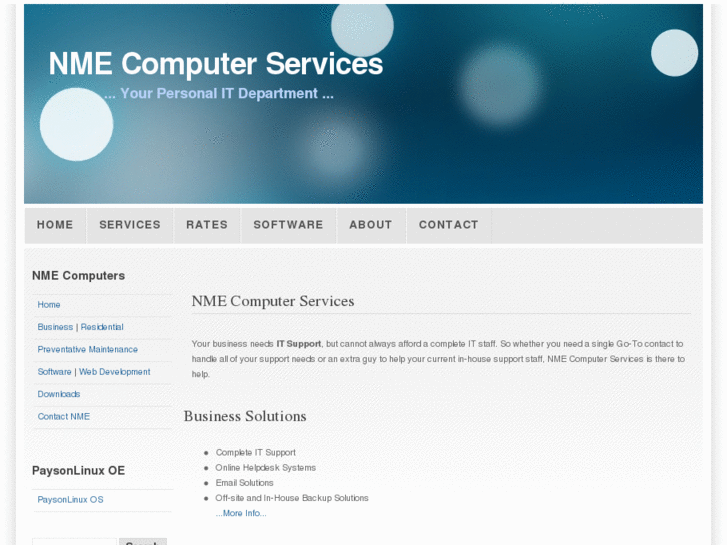This screenshot has width=727, height=545.
Task: Click the 'Email Solutions' bullet
Action: 244,483
